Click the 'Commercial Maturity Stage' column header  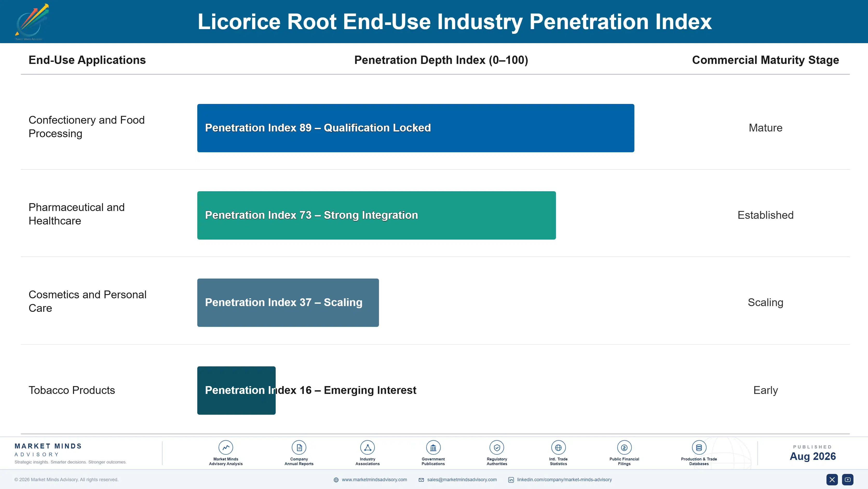pyautogui.click(x=765, y=60)
